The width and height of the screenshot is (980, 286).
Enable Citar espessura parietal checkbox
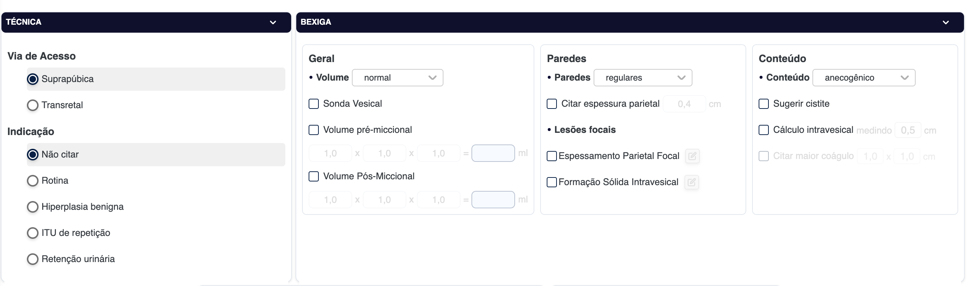pos(552,104)
